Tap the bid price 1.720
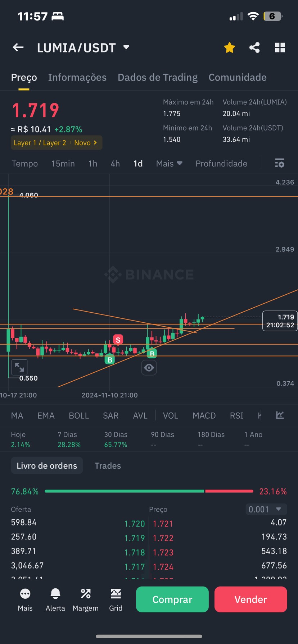Image resolution: width=298 pixels, height=644 pixels. [135, 524]
